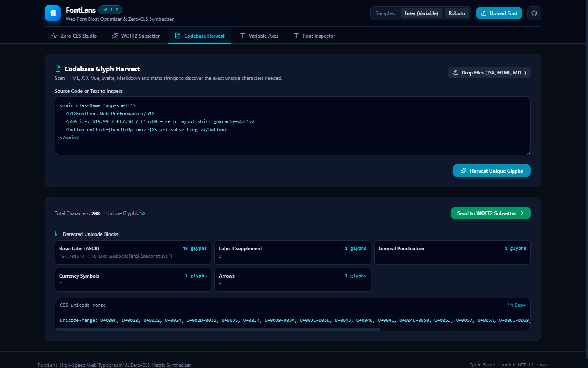Click the "Unique Glyphs: 52" text
The image size is (588, 368).
pyautogui.click(x=126, y=213)
